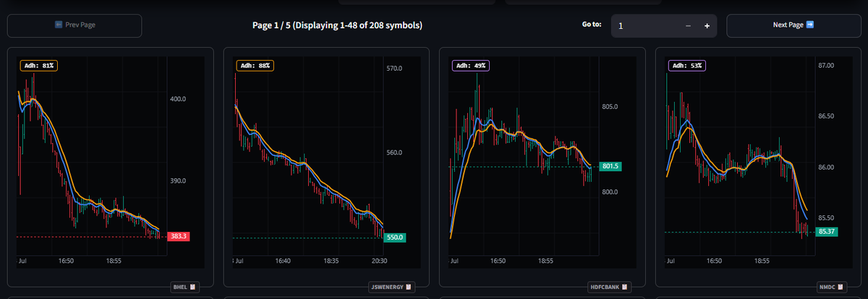Click the 18:35 time label on JSWENERGY chart

click(330, 260)
